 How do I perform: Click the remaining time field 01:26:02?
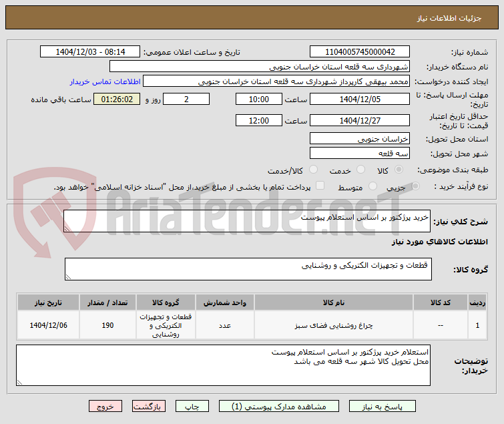(117, 99)
